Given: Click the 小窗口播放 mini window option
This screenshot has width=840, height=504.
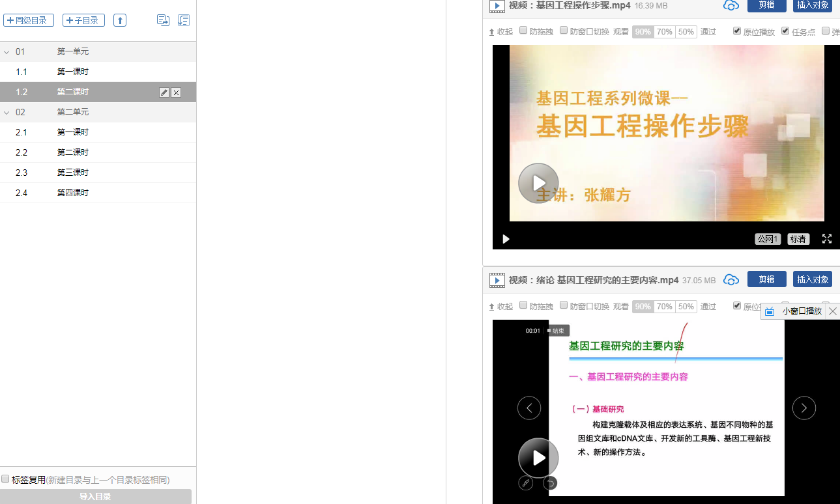Looking at the screenshot, I should point(802,311).
